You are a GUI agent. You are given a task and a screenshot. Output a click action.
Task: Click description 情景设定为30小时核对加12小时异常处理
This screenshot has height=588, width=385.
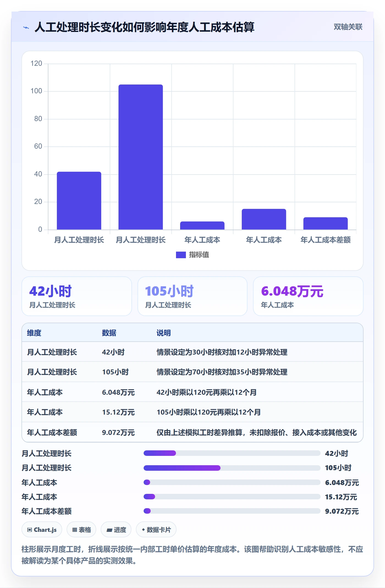(222, 352)
